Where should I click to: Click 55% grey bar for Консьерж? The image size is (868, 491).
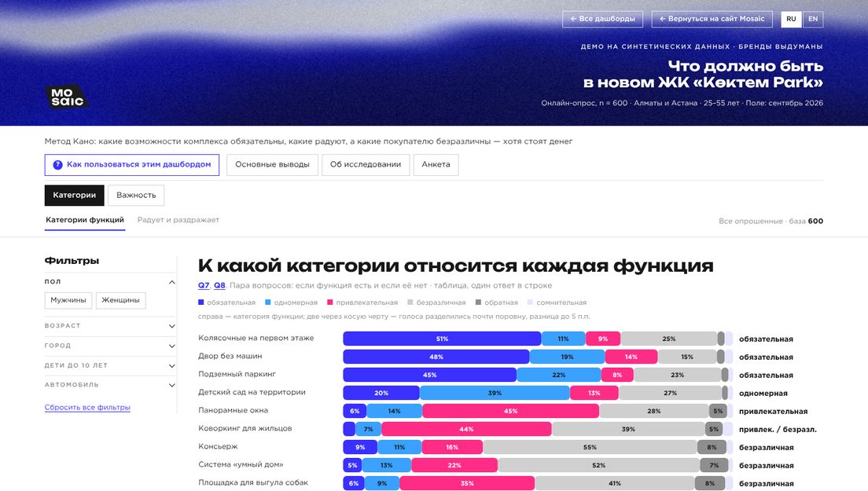tap(590, 447)
